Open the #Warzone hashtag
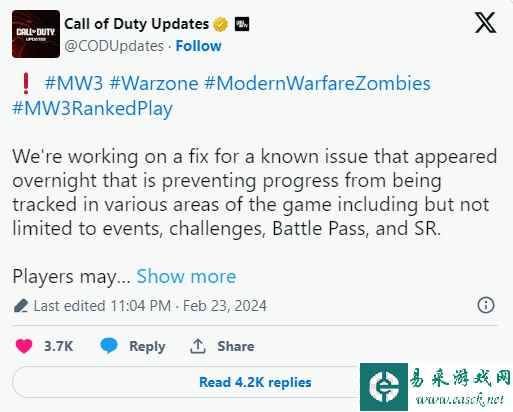 tap(154, 83)
